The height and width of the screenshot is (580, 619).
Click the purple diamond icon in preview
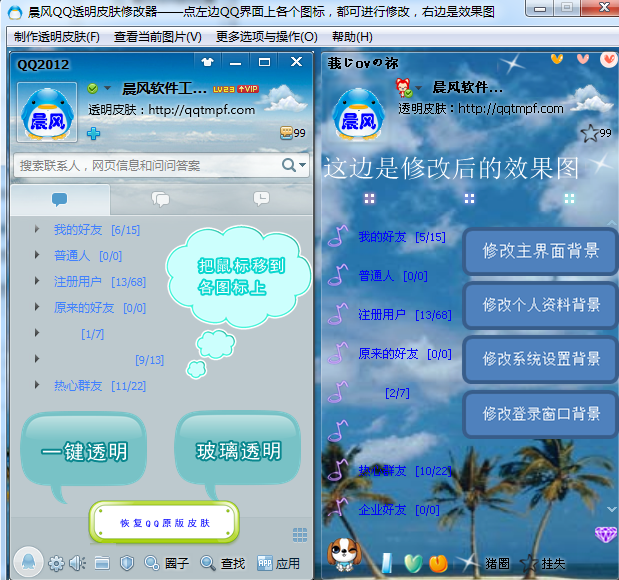pyautogui.click(x=606, y=534)
